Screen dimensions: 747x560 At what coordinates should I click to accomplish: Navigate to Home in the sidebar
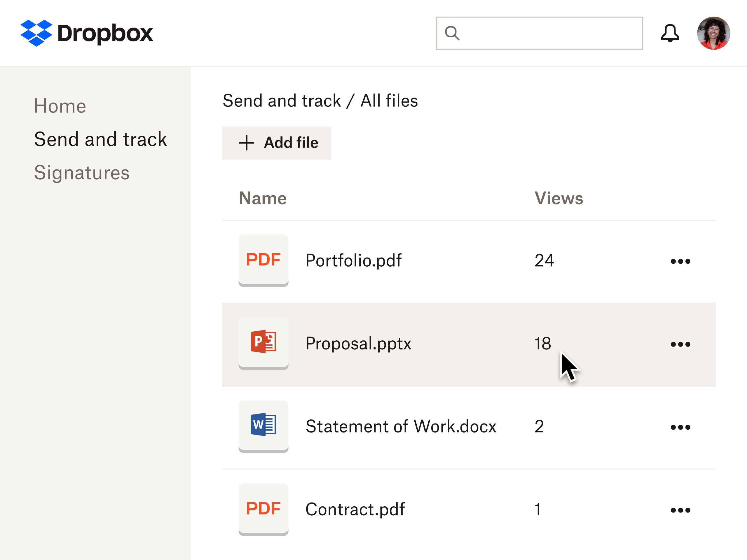click(60, 105)
